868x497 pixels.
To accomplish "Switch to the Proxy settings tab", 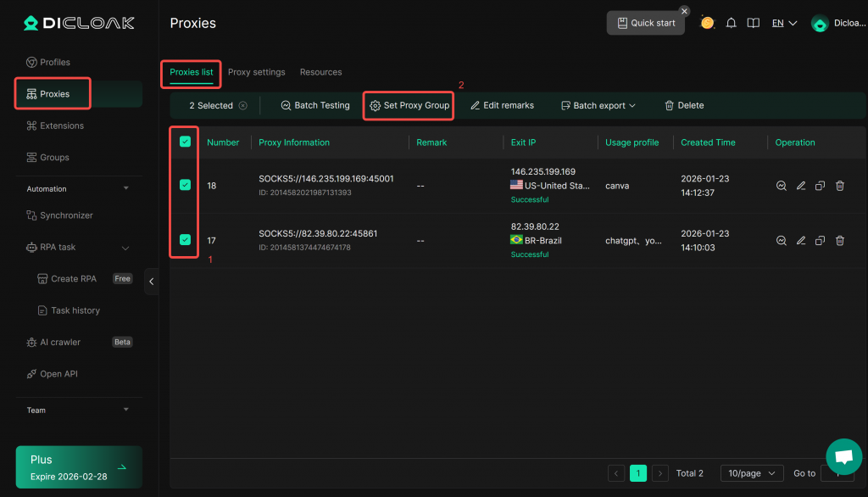I will point(256,72).
